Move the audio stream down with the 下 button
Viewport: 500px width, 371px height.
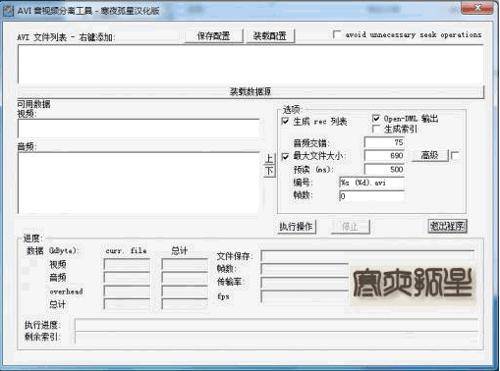269,171
